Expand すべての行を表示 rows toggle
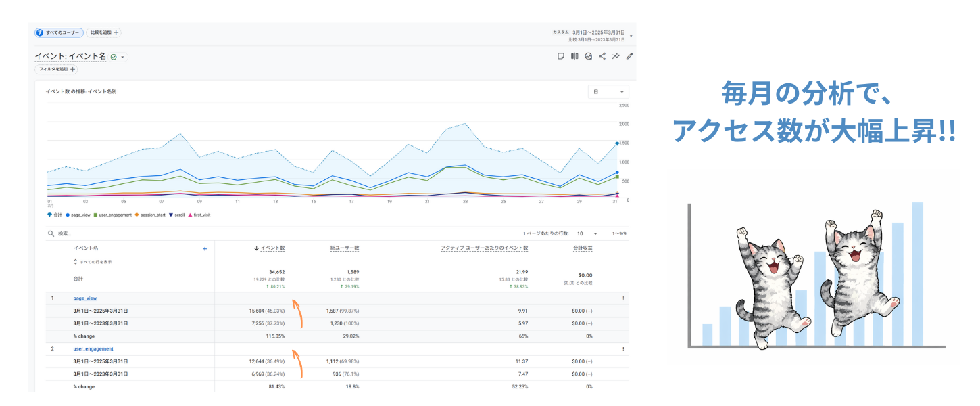 tap(93, 262)
